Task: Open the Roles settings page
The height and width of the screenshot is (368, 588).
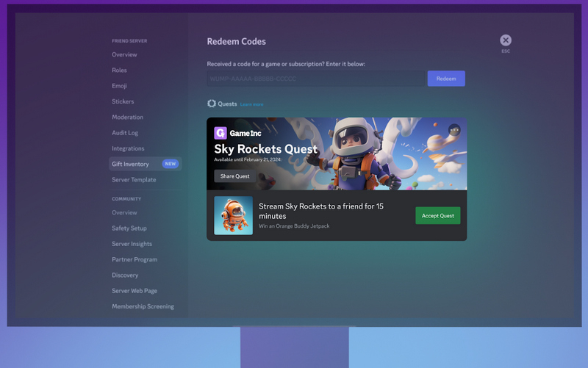Action: (x=119, y=71)
